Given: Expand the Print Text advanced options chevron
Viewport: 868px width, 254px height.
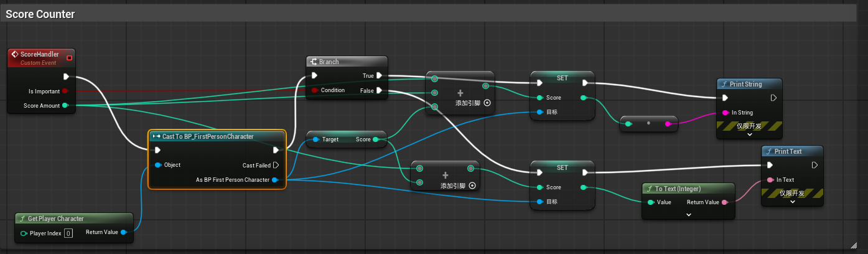Looking at the screenshot, I should (793, 202).
